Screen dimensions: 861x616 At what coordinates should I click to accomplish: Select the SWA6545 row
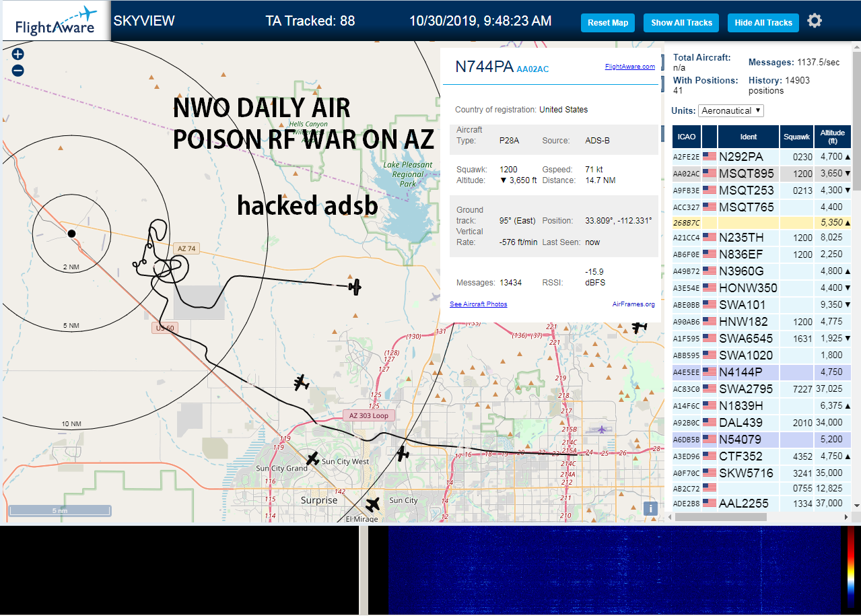tap(762, 339)
